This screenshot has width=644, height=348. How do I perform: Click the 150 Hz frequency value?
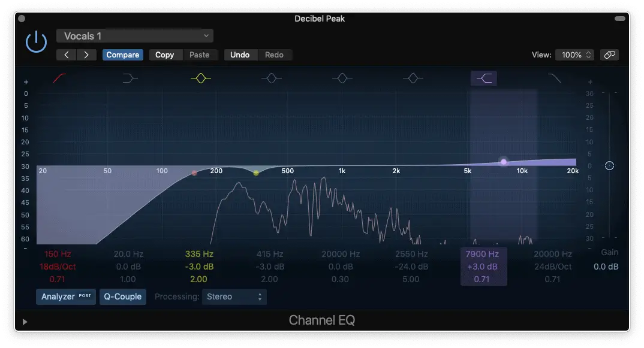click(58, 254)
